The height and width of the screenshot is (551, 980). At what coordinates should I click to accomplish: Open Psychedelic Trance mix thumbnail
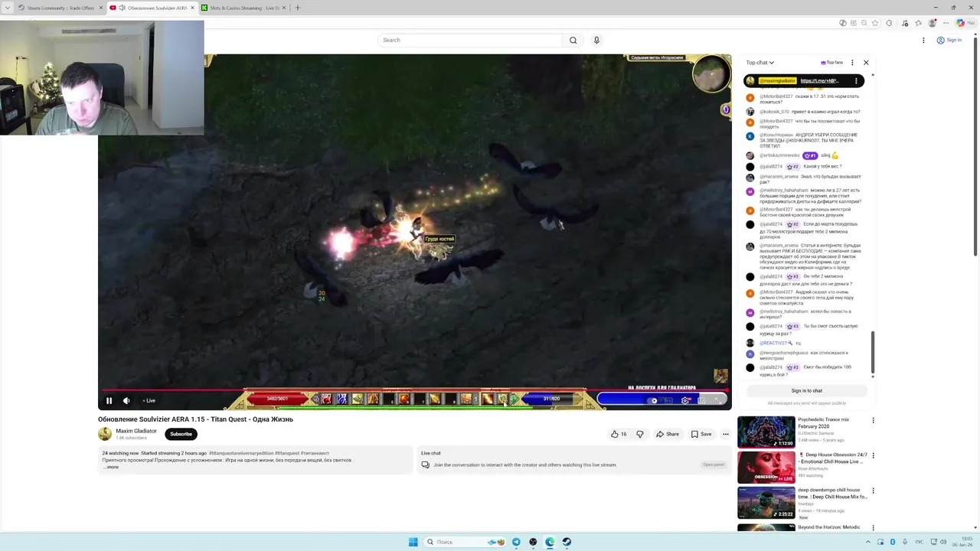[x=766, y=432]
